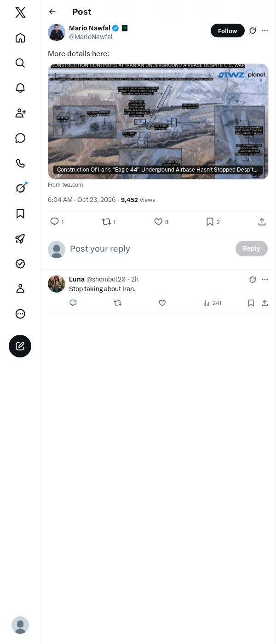Viewport: 276px width, 644px height.
Task: Open more options on Luna's reply
Action: pyautogui.click(x=265, y=280)
